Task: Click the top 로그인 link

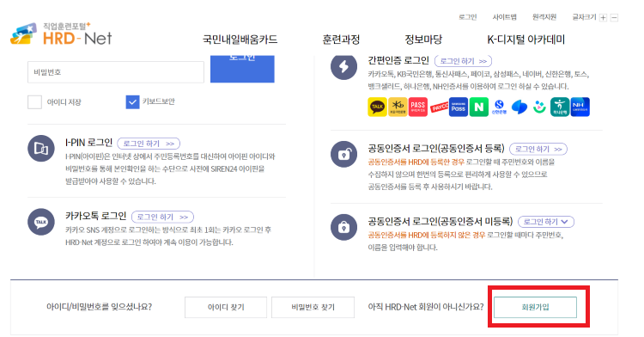Action: [x=467, y=17]
